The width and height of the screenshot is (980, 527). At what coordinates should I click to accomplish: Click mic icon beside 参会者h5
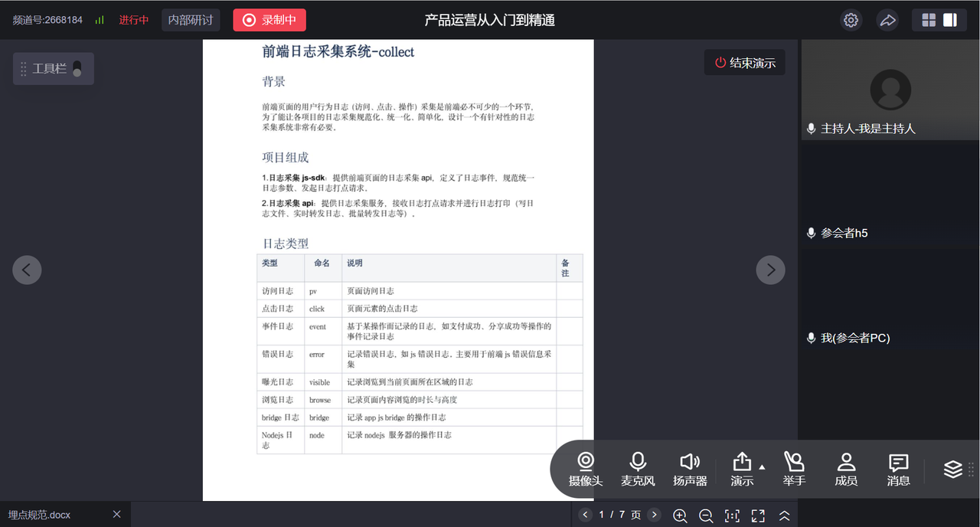(812, 233)
